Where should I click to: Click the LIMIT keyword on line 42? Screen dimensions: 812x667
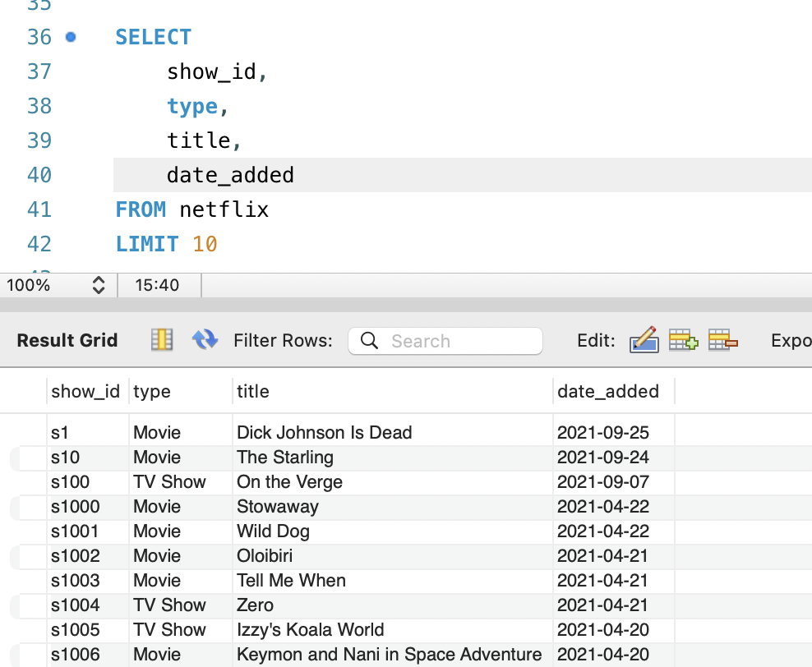click(x=147, y=244)
